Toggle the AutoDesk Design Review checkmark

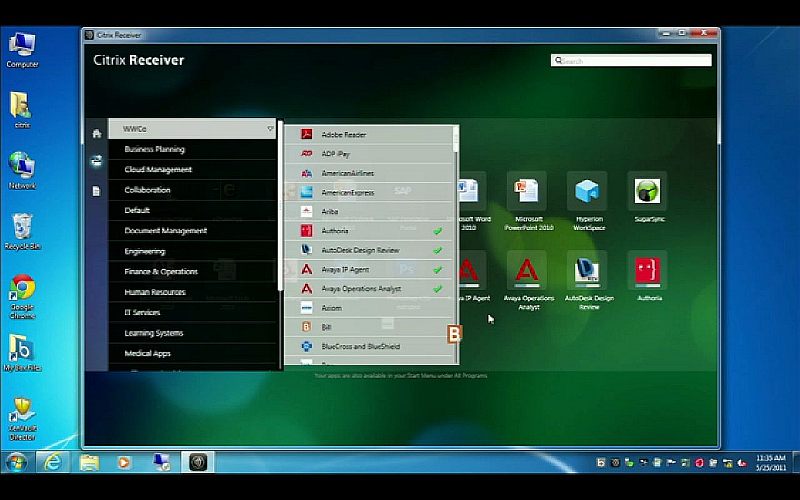click(437, 250)
